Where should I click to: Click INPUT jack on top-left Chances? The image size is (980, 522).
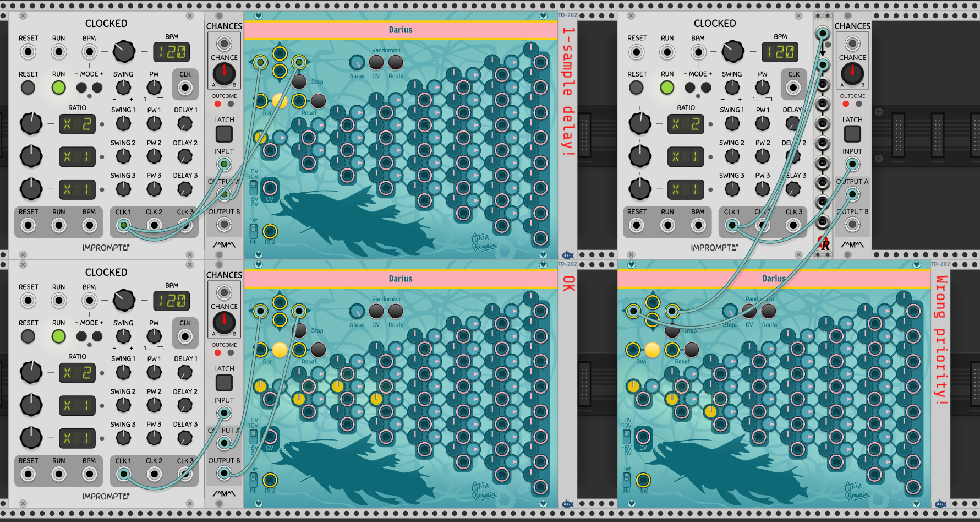pyautogui.click(x=224, y=164)
